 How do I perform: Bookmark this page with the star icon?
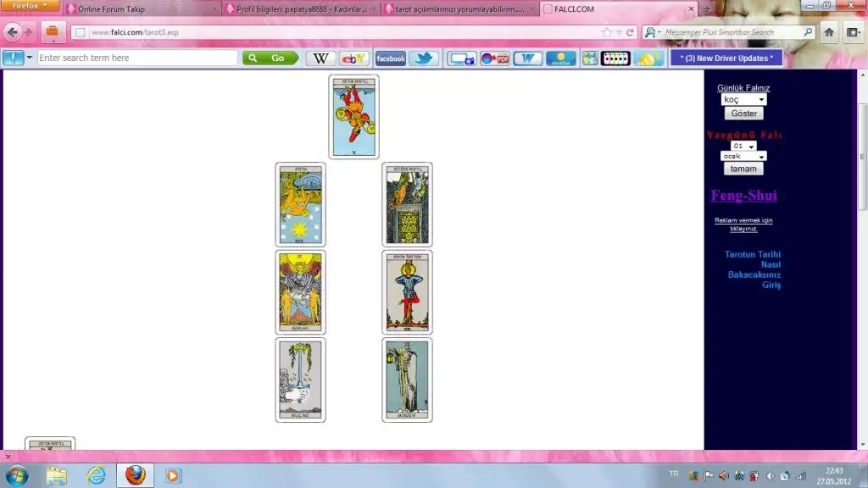point(606,32)
